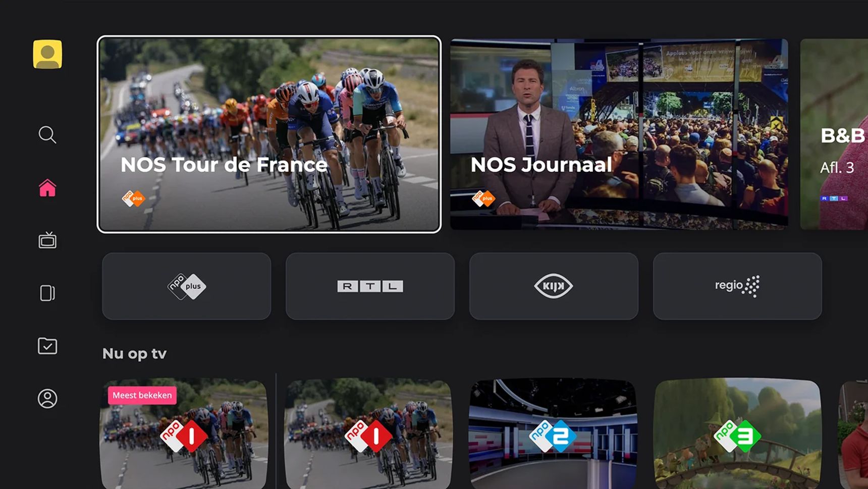868x489 pixels.
Task: Click the Nu op tv heading
Action: 134,354
